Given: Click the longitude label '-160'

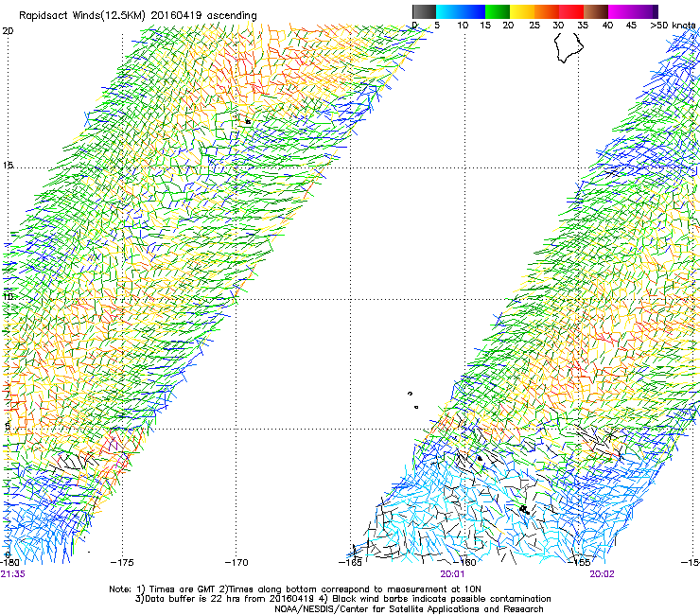Looking at the screenshot, I should coord(464,563).
